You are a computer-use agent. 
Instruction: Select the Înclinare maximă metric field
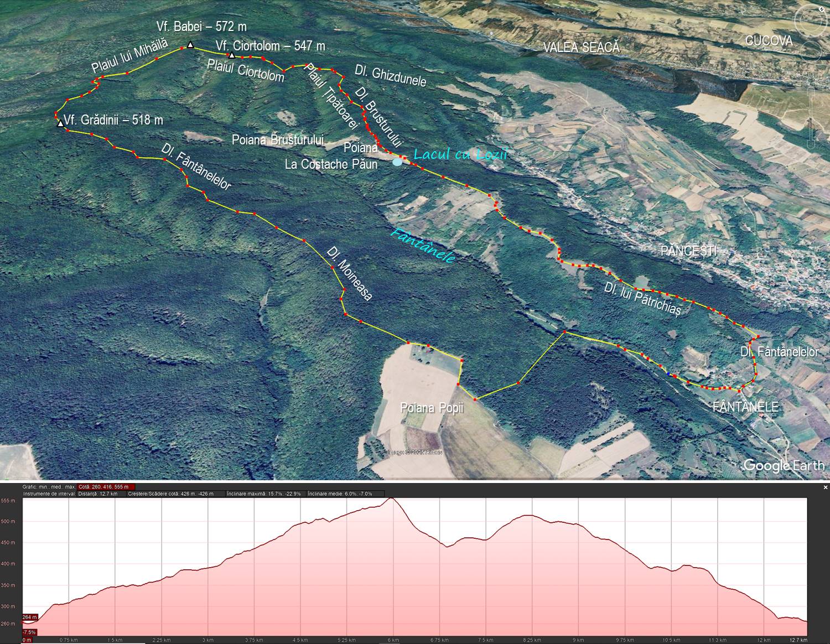pyautogui.click(x=264, y=494)
